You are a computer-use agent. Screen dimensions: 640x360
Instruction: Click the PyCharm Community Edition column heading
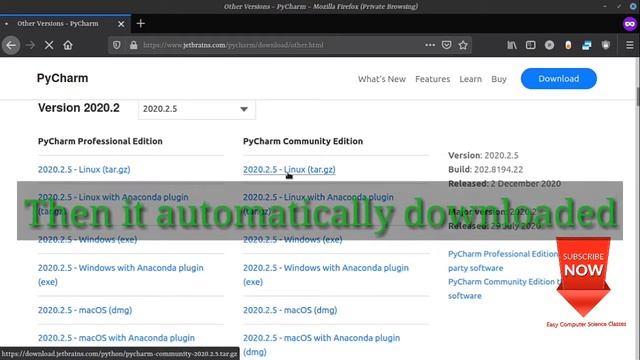click(x=303, y=141)
